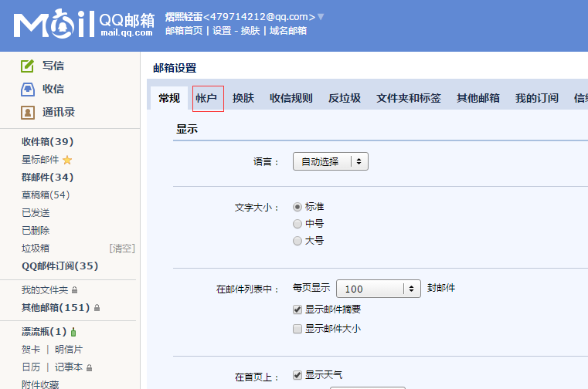Screen dimensions: 588x389
Task: Open the 星标邮件 folder
Action: click(40, 160)
